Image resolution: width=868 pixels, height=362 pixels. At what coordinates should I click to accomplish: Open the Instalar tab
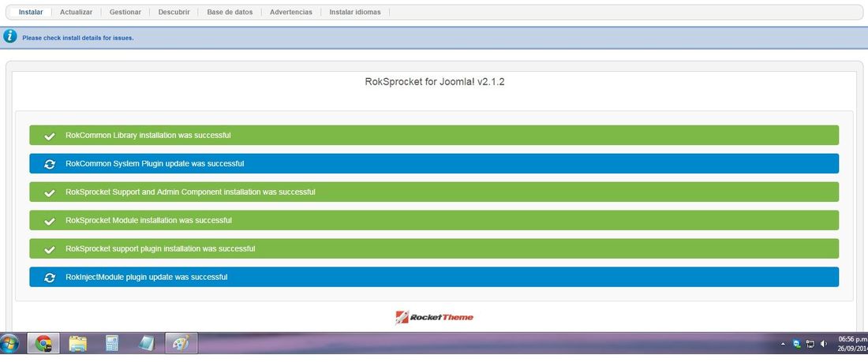pos(31,12)
